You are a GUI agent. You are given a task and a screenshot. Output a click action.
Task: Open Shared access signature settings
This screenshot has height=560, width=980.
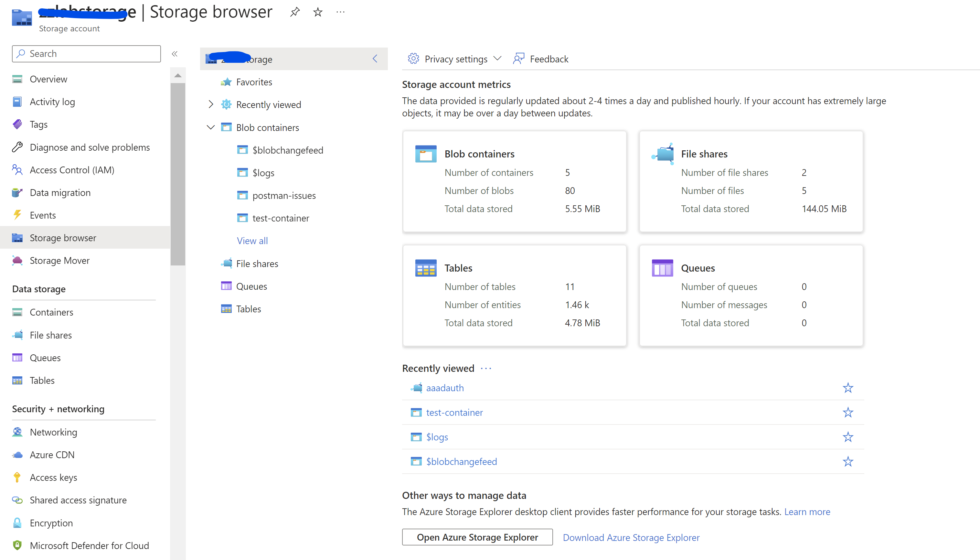tap(78, 500)
